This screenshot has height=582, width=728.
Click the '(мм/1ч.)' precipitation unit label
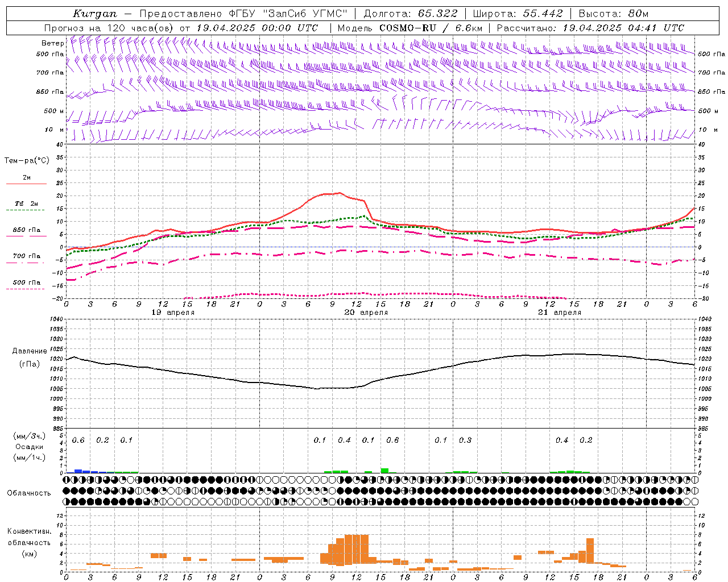click(30, 458)
